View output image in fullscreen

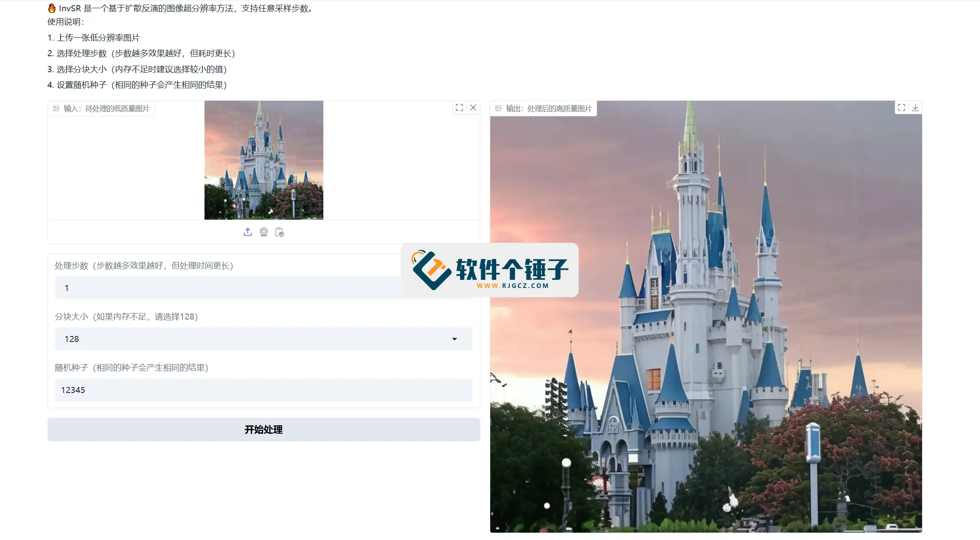point(902,108)
